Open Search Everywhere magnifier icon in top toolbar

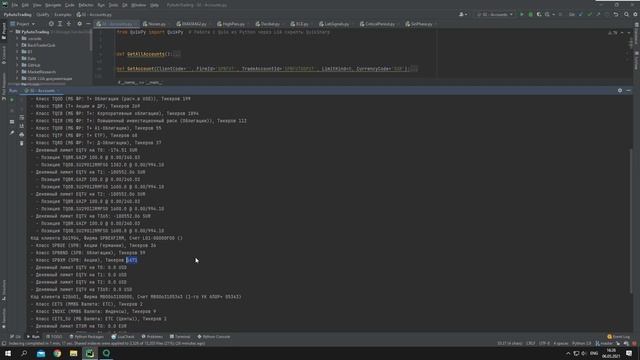627,15
